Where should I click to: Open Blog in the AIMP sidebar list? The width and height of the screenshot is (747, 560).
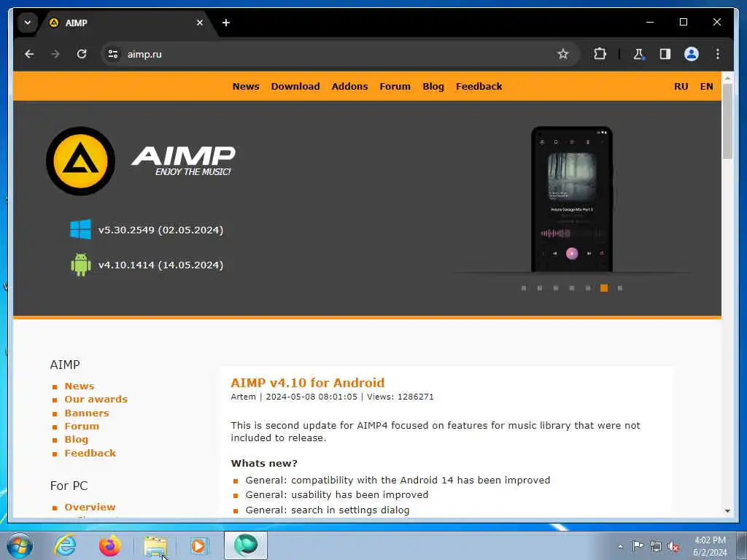[76, 440]
